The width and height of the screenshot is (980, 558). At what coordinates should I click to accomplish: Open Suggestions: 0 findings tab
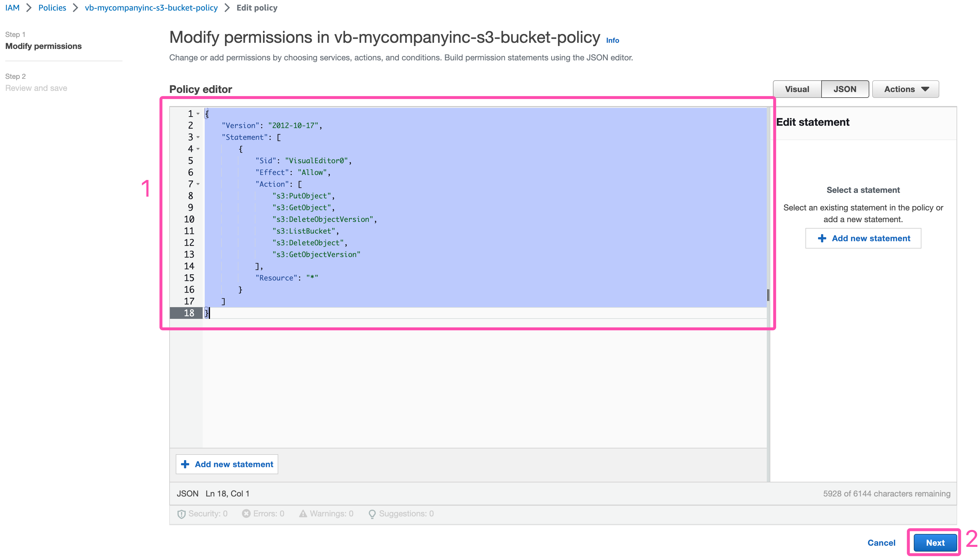tap(401, 513)
